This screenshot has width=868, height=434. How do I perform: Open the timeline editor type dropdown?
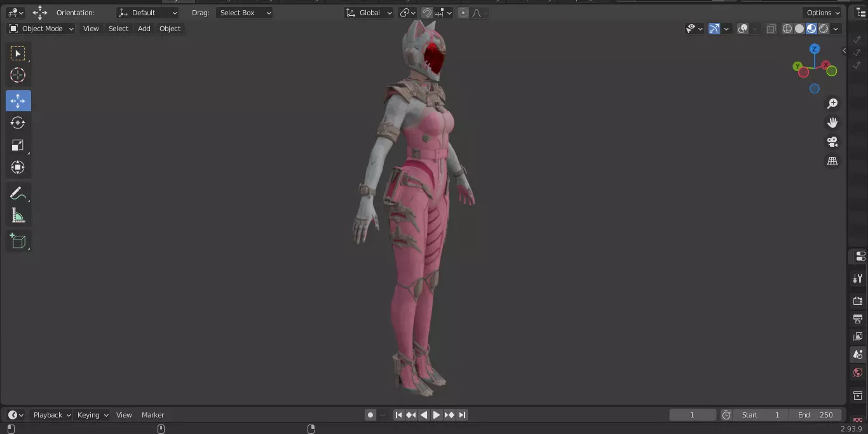(x=16, y=415)
